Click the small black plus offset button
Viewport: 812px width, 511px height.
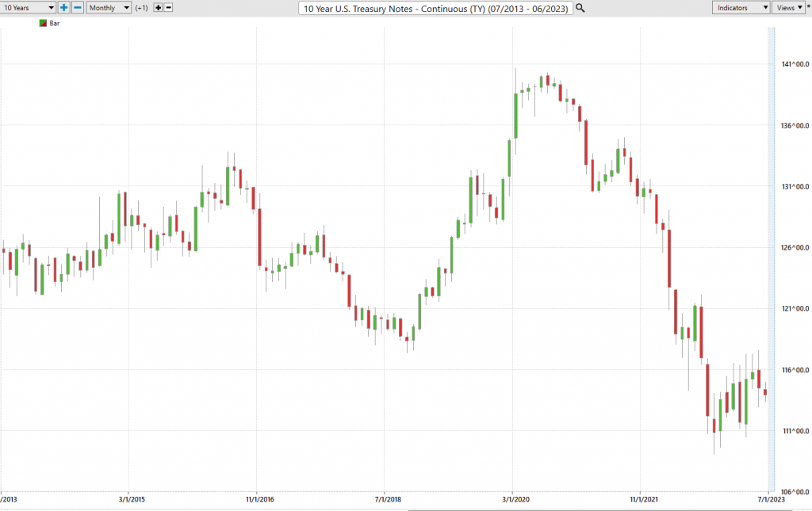pyautogui.click(x=159, y=8)
